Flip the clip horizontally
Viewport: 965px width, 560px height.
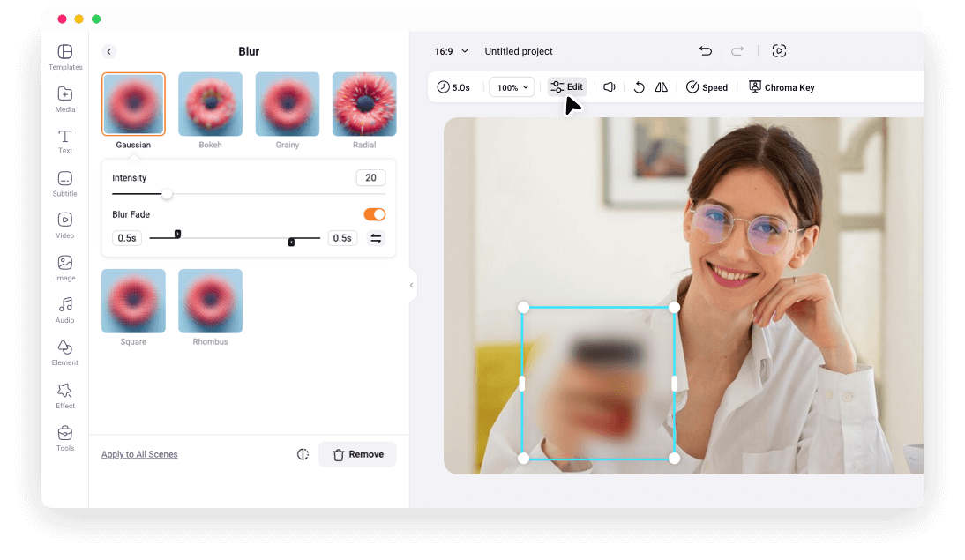coord(661,87)
